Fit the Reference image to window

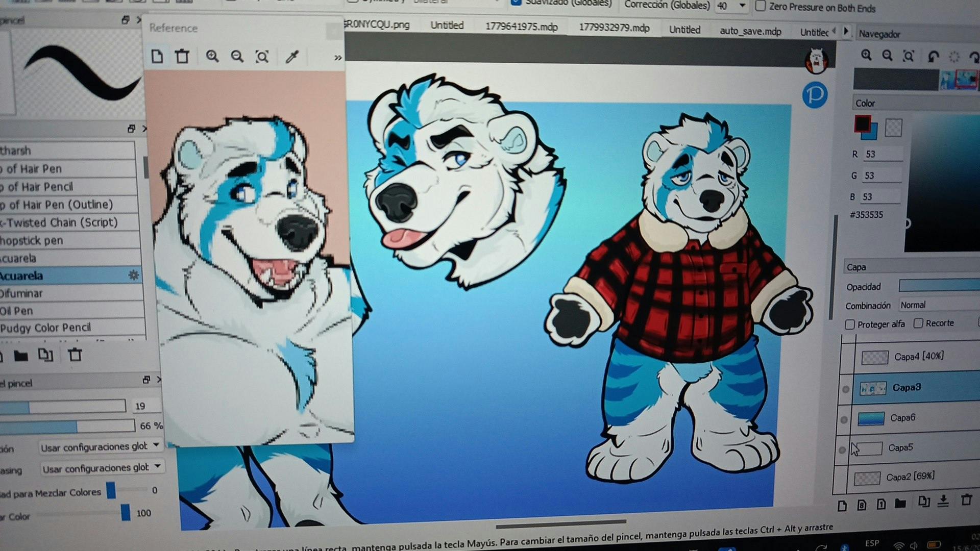(262, 56)
